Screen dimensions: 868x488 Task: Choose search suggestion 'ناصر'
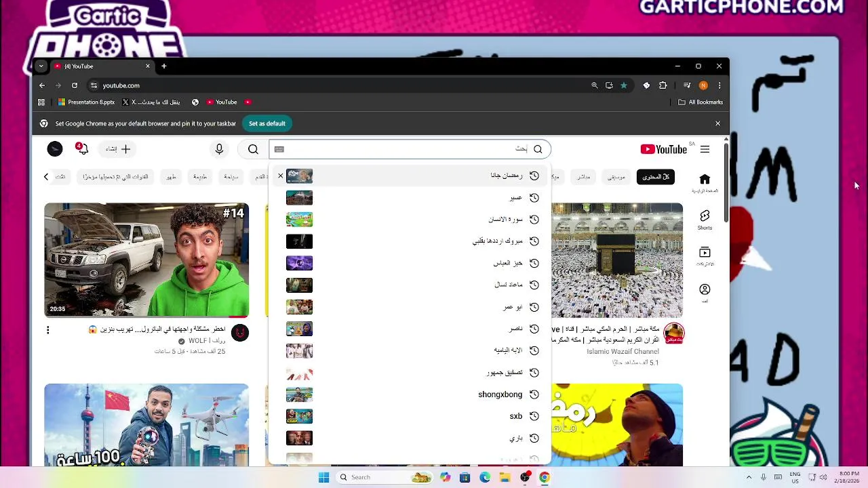[x=410, y=329]
